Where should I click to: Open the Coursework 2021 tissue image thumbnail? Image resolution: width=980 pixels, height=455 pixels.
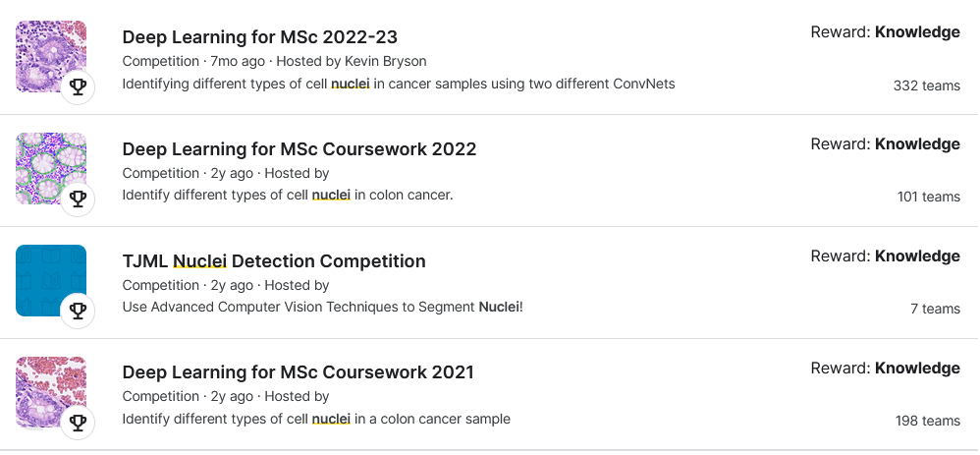(51, 392)
